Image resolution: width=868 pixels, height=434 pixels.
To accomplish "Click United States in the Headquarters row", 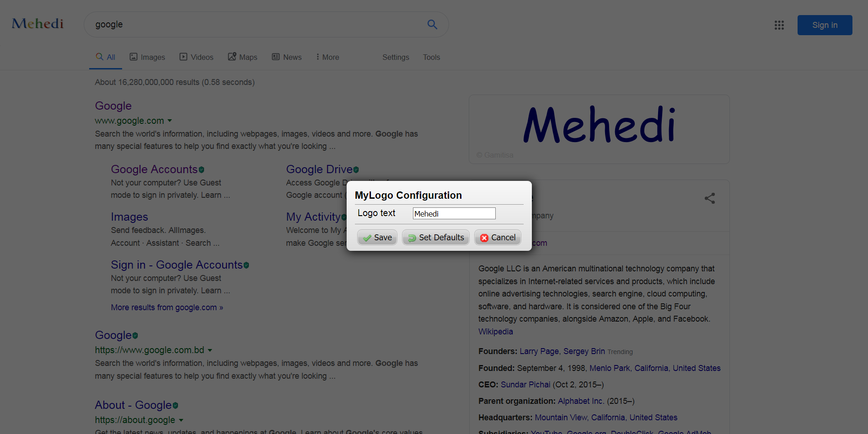I will (654, 418).
